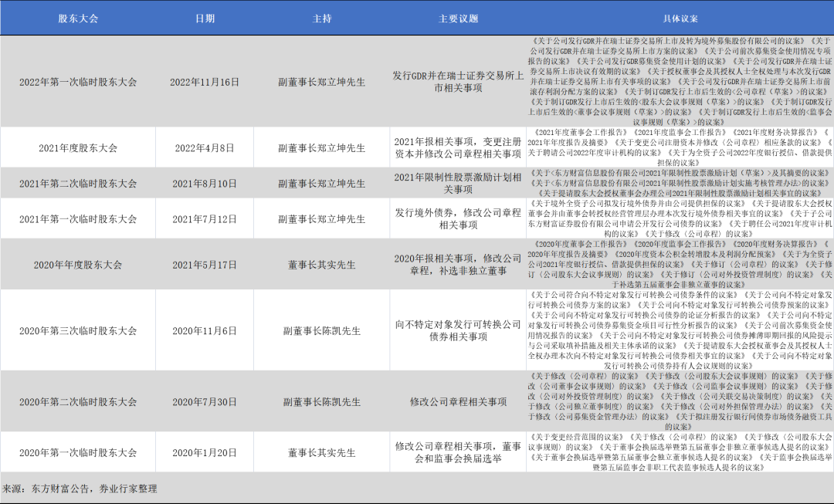Select the date 2020年7月30日
Viewport: 834px width, 504px height.
pyautogui.click(x=205, y=401)
